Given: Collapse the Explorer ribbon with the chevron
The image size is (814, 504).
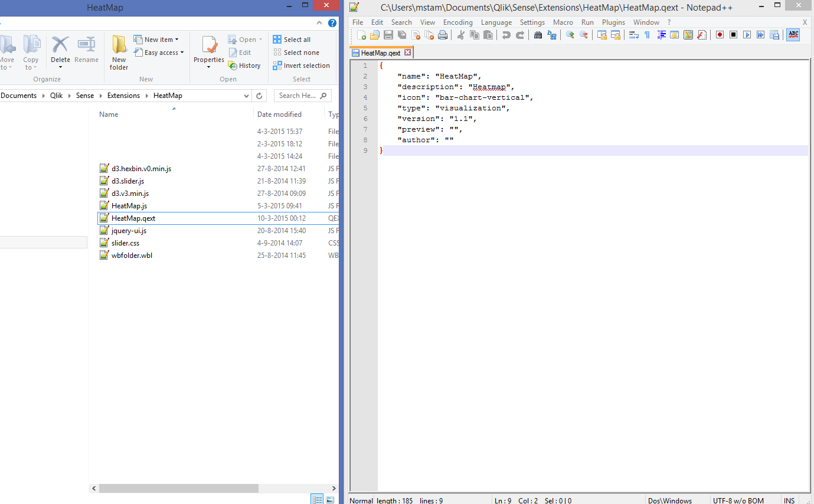Looking at the screenshot, I should pos(319,23).
